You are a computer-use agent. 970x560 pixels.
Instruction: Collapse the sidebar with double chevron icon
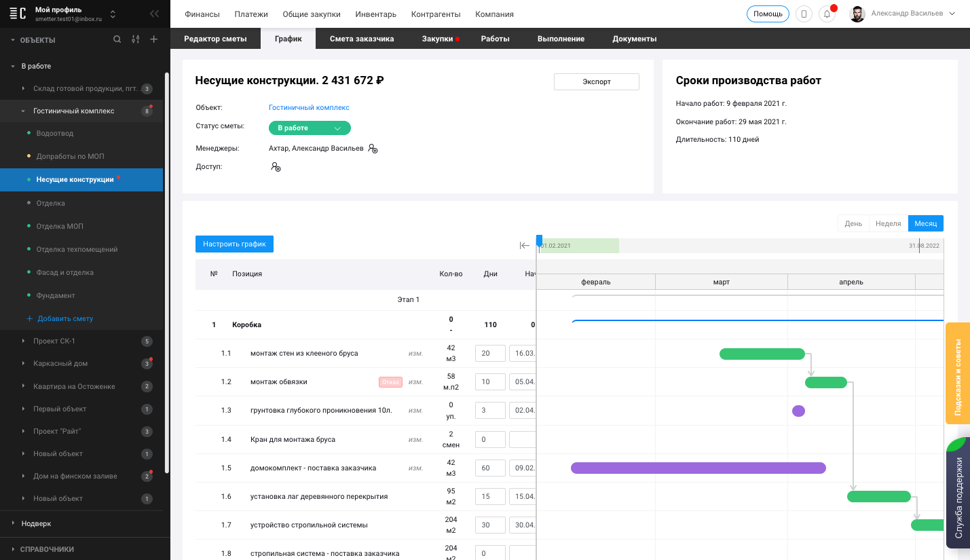pyautogui.click(x=155, y=14)
